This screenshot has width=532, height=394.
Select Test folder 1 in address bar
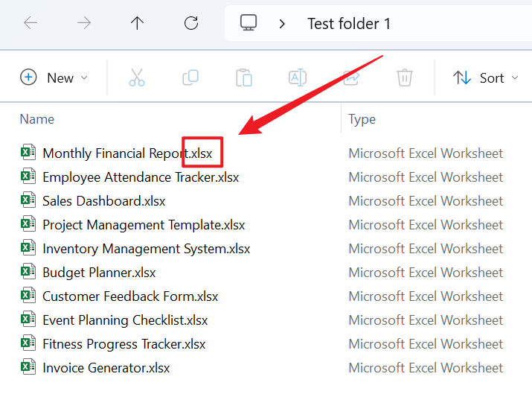pos(349,24)
